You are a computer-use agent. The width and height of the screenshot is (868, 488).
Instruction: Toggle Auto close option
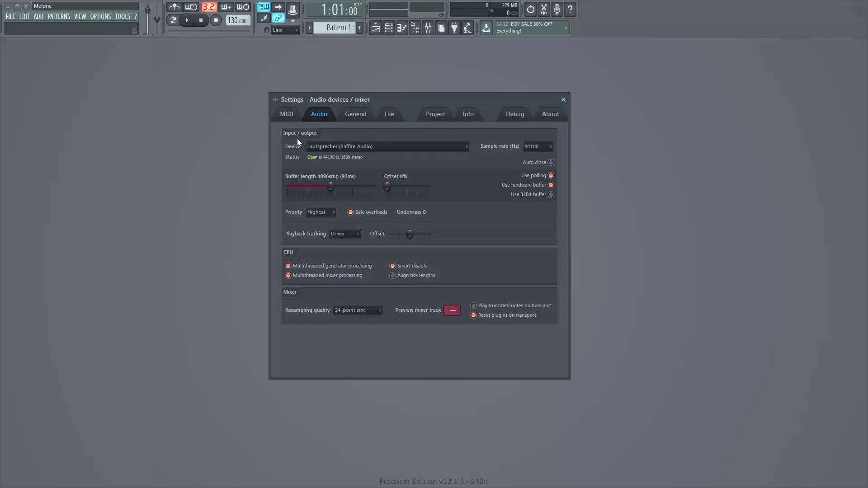(551, 162)
